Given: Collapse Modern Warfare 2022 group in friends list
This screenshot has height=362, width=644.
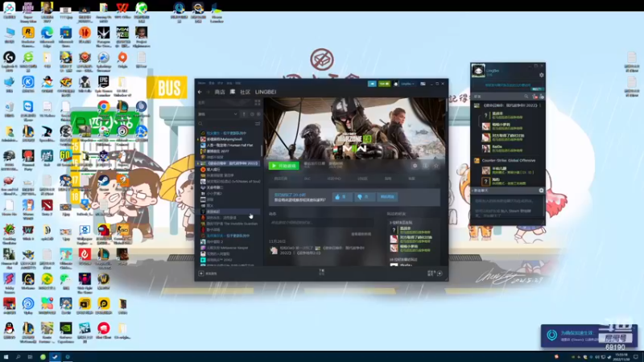Looking at the screenshot, I should click(508, 105).
